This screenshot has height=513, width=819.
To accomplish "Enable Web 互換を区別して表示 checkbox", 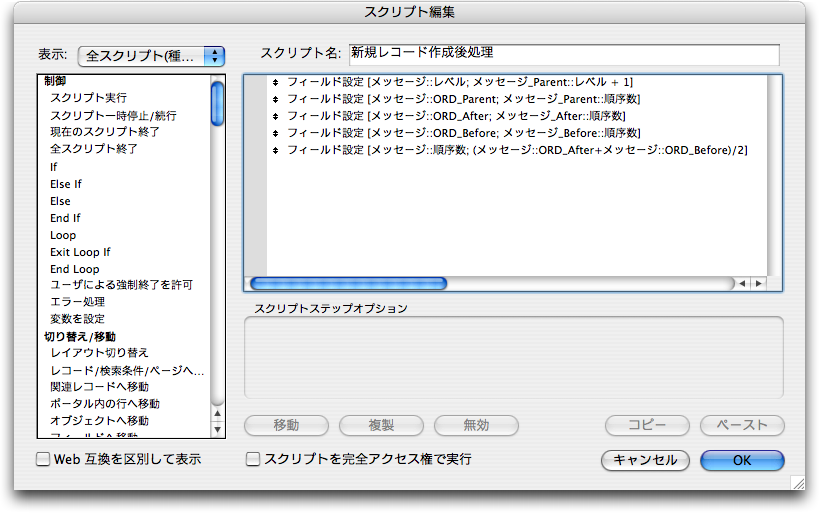I will coord(43,460).
